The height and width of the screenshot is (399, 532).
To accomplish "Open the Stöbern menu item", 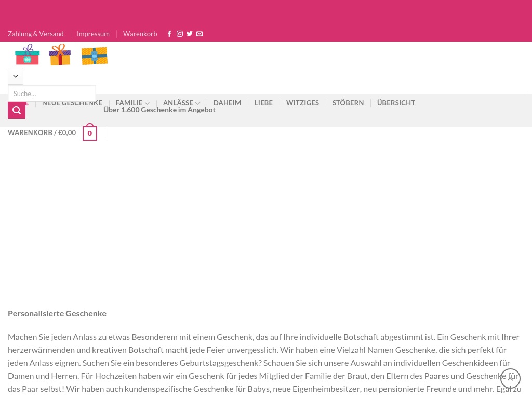I will (x=348, y=103).
